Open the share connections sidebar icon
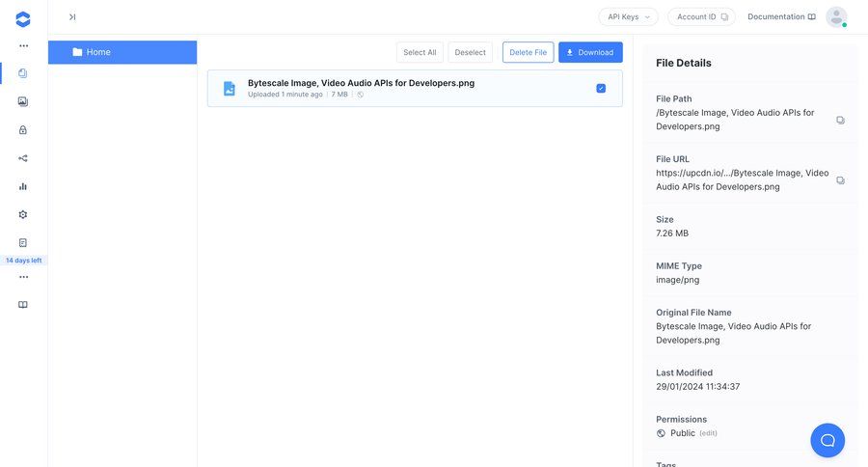 click(23, 158)
